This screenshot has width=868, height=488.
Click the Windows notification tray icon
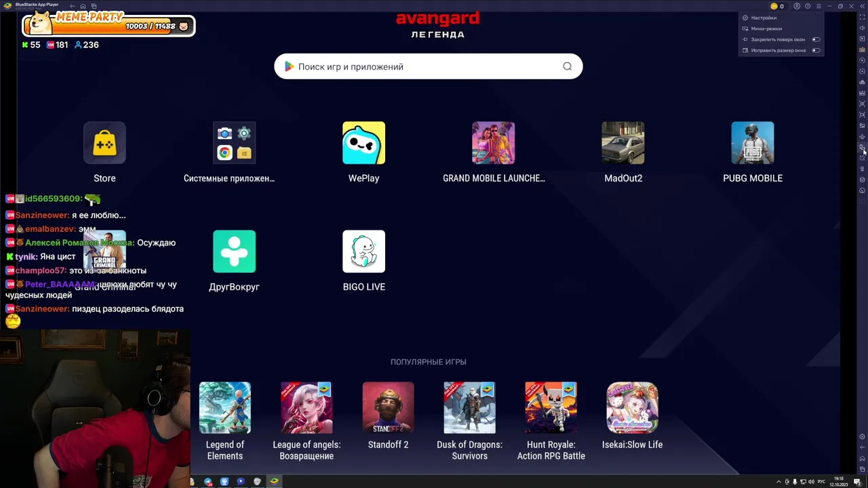857,481
